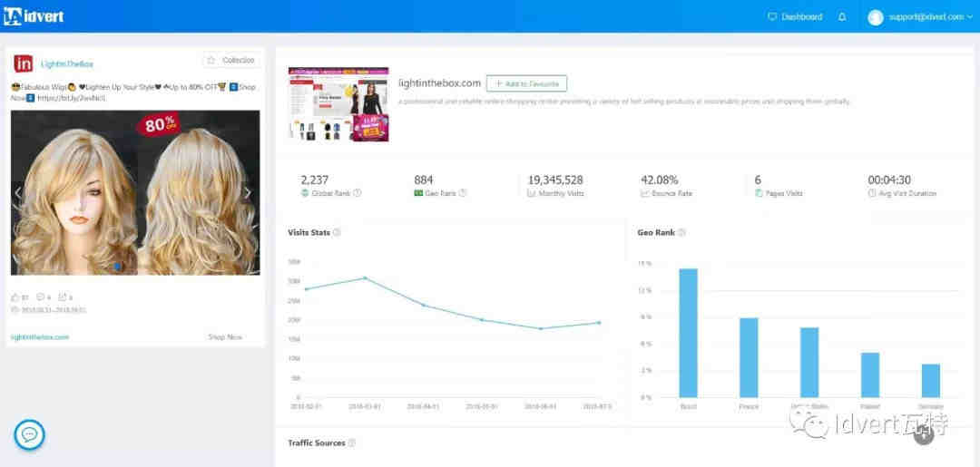Click the Idvert logo in header
This screenshot has height=467, width=980.
coord(34,16)
